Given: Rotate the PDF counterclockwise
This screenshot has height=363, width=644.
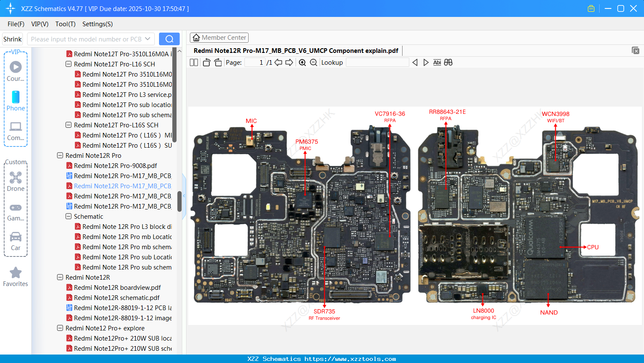Looking at the screenshot, I should pyautogui.click(x=206, y=62).
